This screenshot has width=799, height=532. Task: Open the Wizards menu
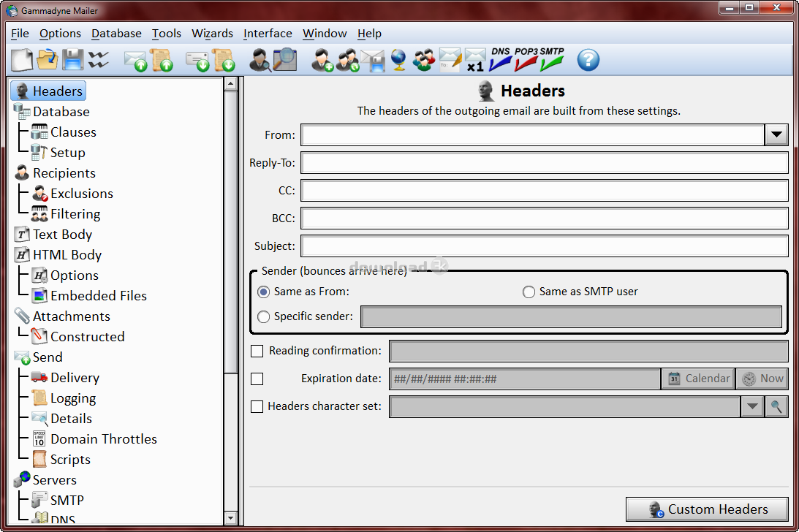pyautogui.click(x=212, y=34)
